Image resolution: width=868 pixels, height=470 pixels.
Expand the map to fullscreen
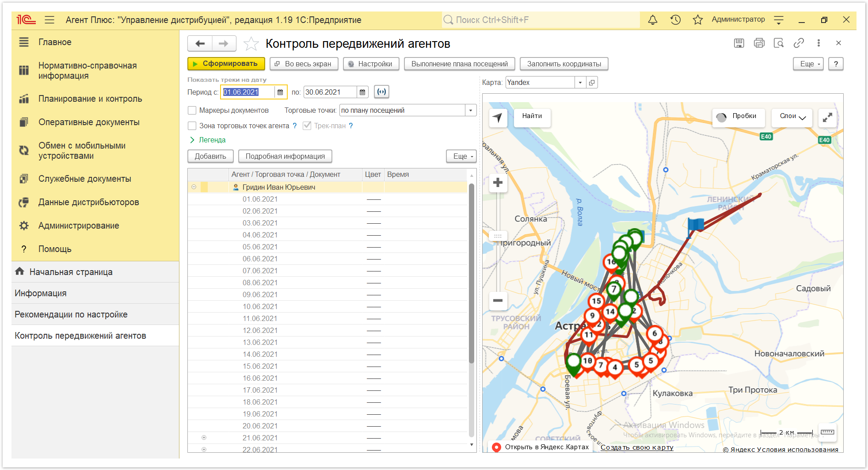[x=827, y=118]
